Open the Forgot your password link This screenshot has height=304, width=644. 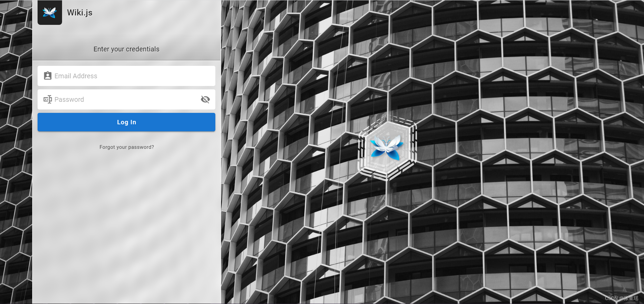[x=127, y=147]
